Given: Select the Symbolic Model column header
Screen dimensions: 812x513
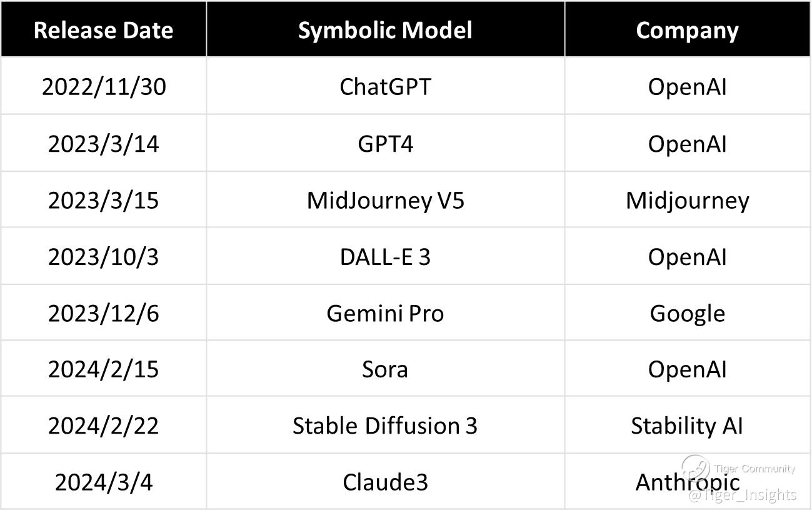Looking at the screenshot, I should (x=385, y=30).
